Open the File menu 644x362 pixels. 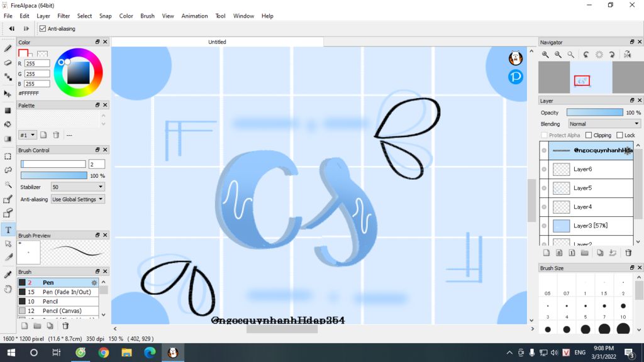coord(8,16)
